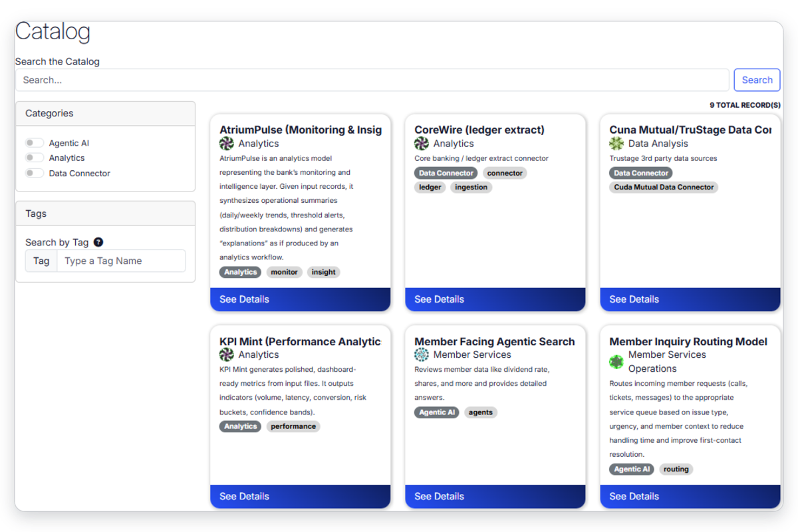Click the insight tag on AtriumPulse

pyautogui.click(x=323, y=272)
